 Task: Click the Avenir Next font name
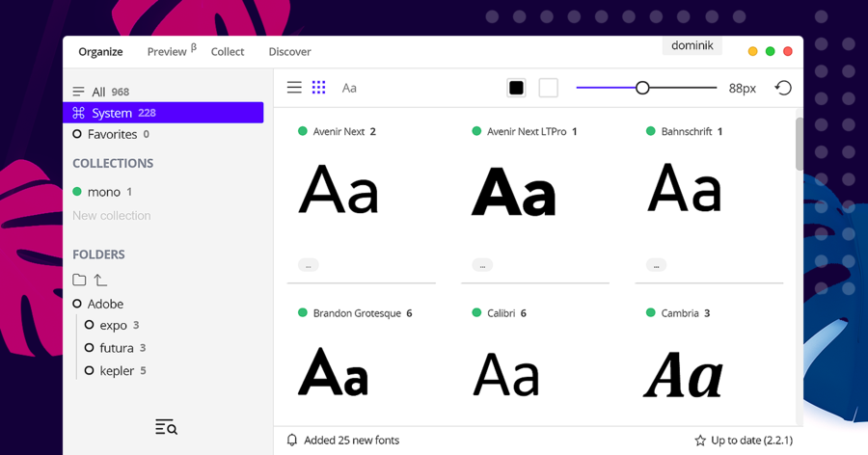[339, 131]
